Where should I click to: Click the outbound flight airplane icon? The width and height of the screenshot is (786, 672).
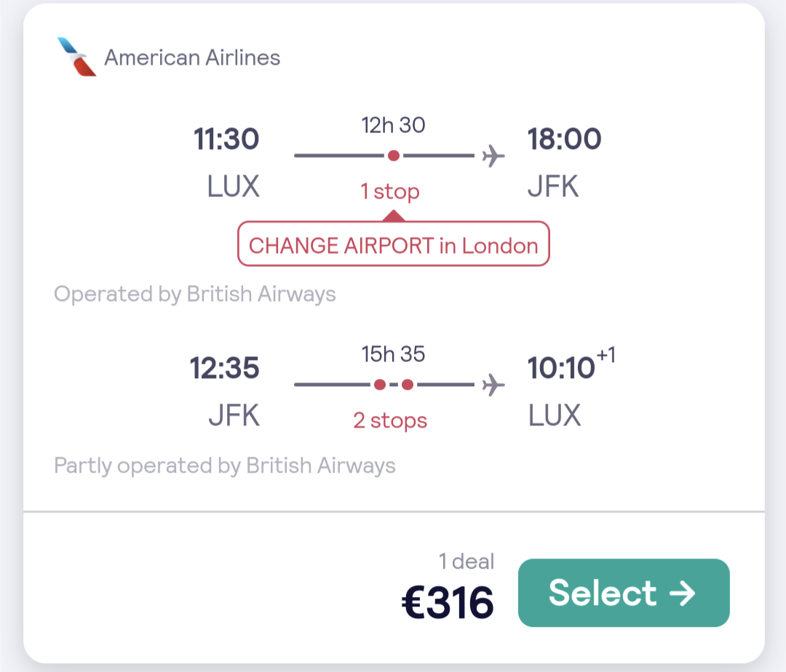pyautogui.click(x=493, y=156)
